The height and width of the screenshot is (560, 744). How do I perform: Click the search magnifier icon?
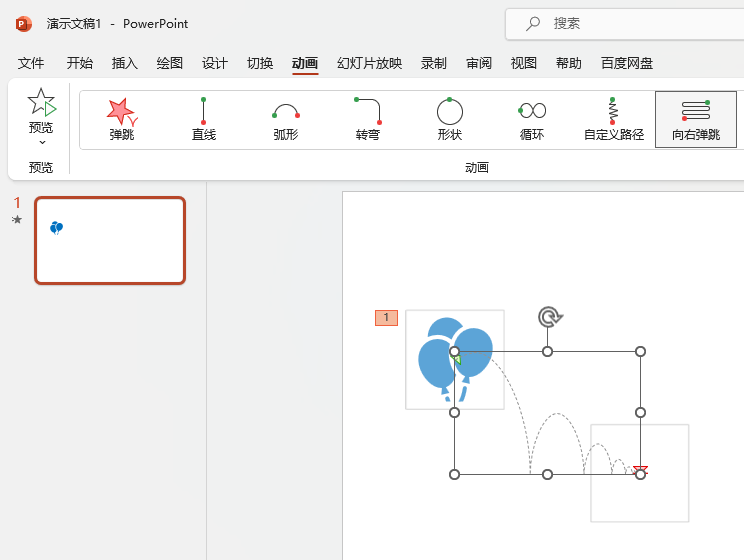533,23
